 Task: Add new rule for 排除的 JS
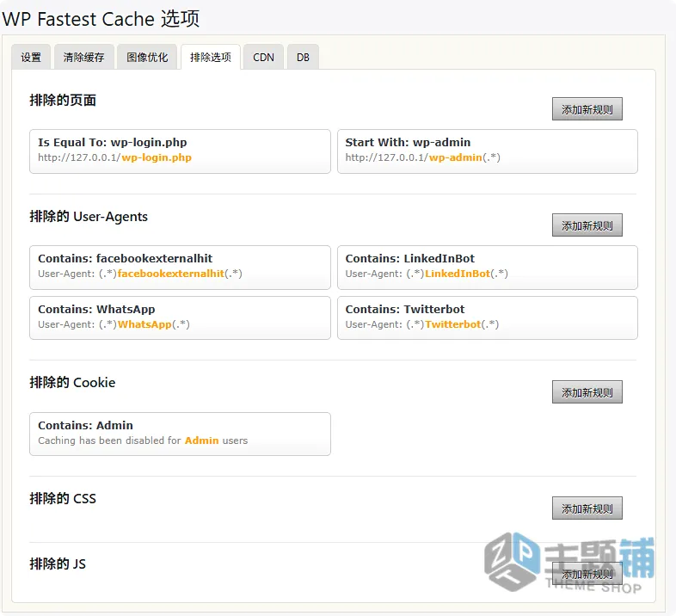(x=587, y=574)
